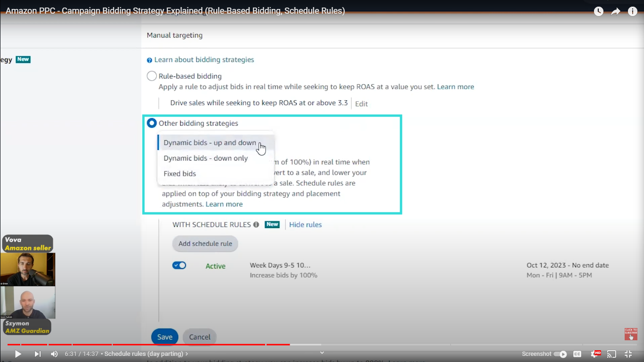Mute the video volume
This screenshot has height=362, width=644.
coord(54,354)
